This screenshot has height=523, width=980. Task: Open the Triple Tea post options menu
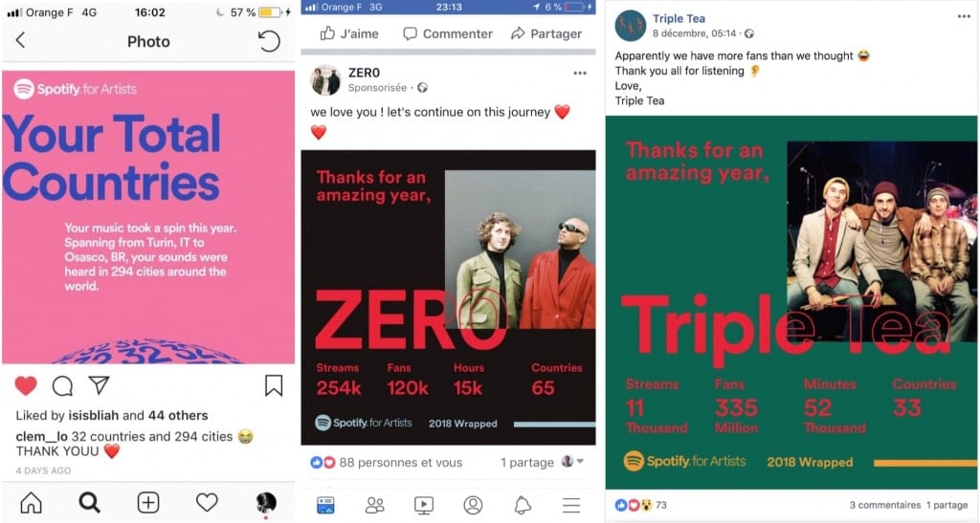coord(964,17)
